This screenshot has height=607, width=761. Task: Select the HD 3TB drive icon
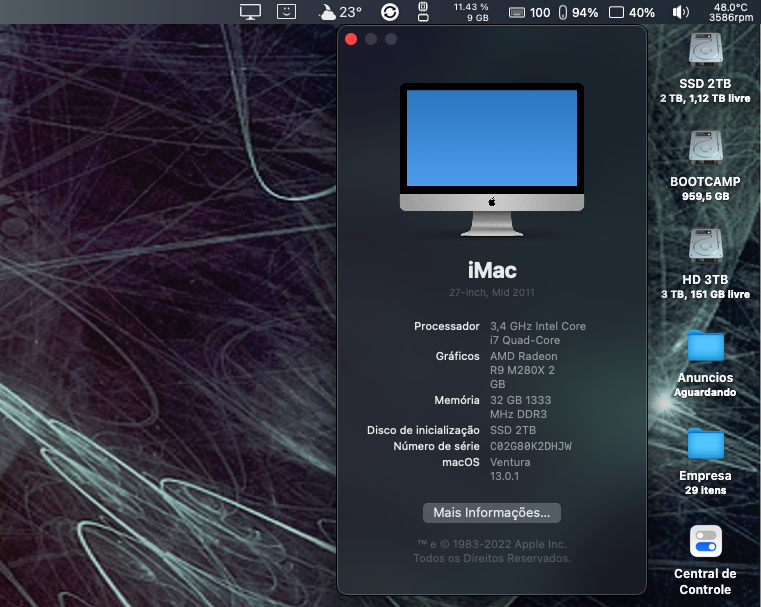click(705, 246)
